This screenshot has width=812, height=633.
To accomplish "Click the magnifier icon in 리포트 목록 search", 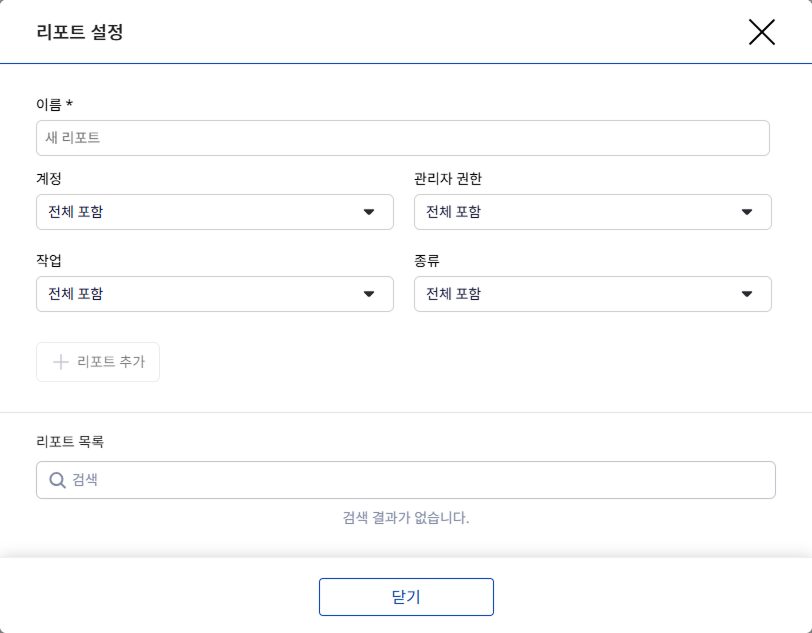I will (x=57, y=480).
